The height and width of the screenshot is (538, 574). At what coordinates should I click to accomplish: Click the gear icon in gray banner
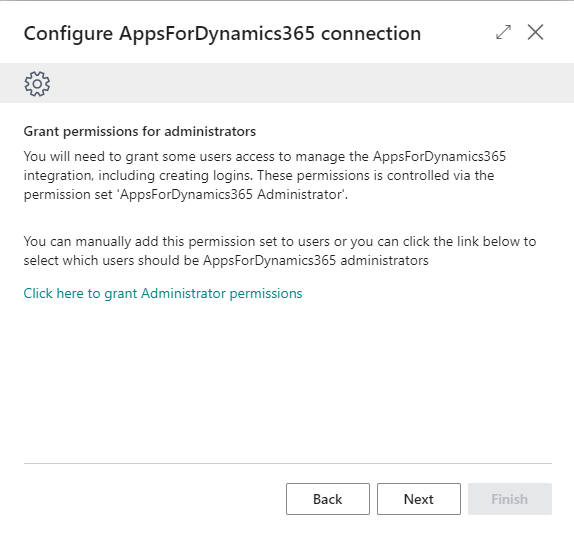(x=37, y=84)
